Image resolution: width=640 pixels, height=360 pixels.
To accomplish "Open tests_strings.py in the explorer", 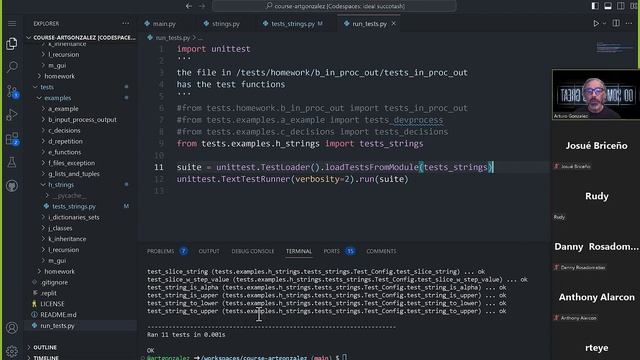I will click(x=74, y=206).
